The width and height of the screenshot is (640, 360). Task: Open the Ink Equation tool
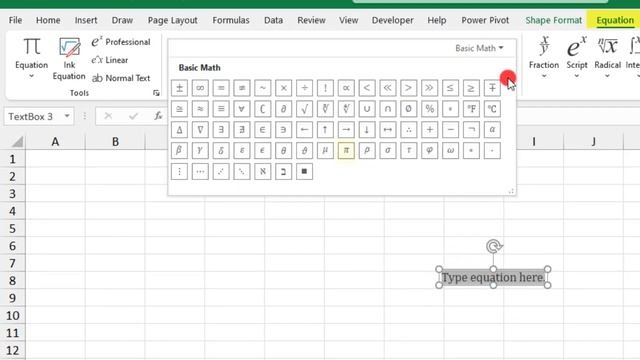(x=69, y=59)
